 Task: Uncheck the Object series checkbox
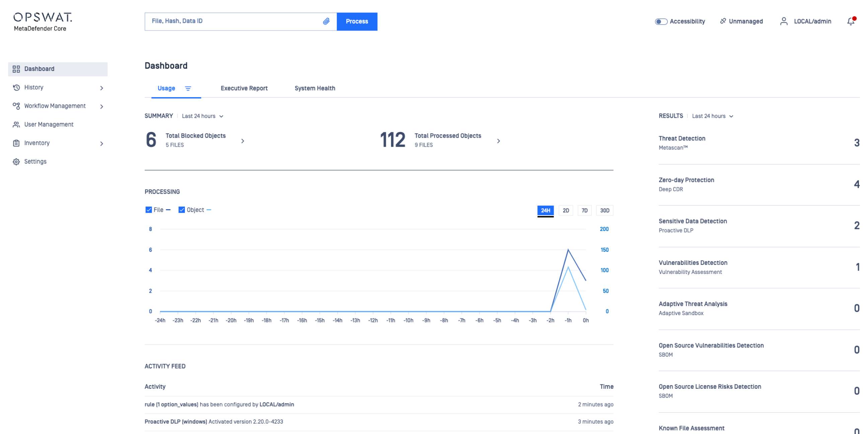(x=182, y=210)
